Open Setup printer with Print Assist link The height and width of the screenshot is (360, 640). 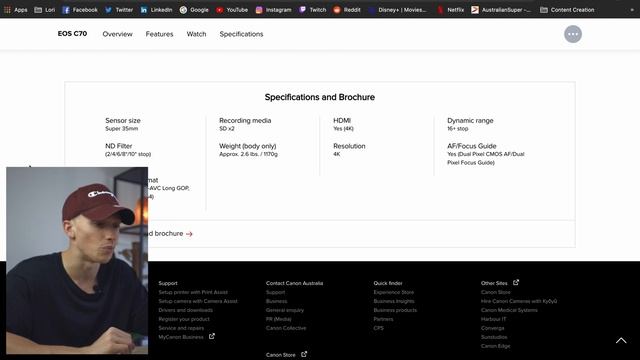point(193,292)
